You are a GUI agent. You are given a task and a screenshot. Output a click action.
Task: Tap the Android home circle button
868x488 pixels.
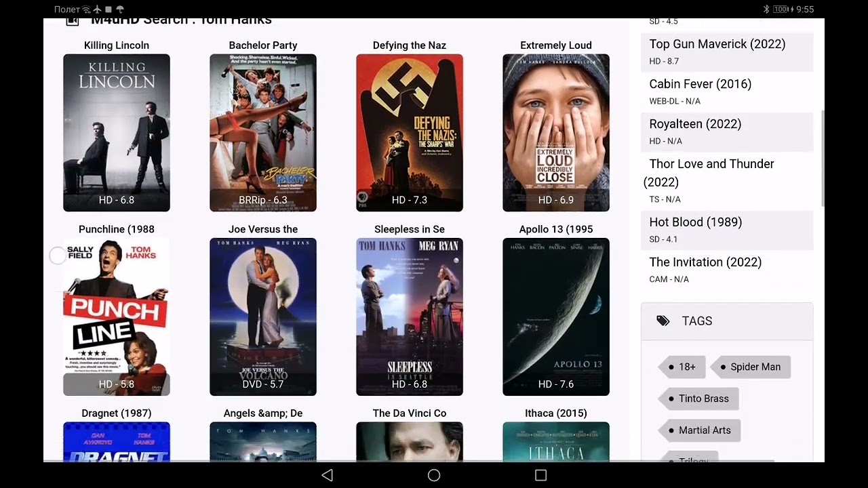(434, 475)
